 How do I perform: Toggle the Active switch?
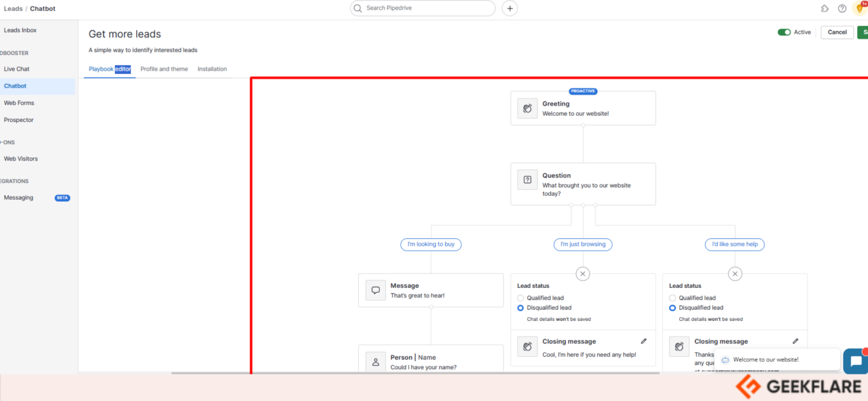click(784, 32)
